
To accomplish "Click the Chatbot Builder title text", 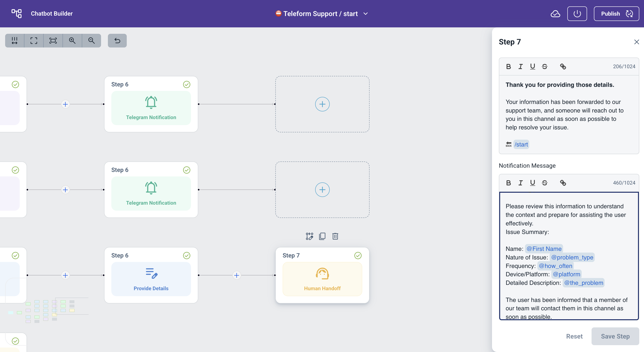I will (52, 13).
